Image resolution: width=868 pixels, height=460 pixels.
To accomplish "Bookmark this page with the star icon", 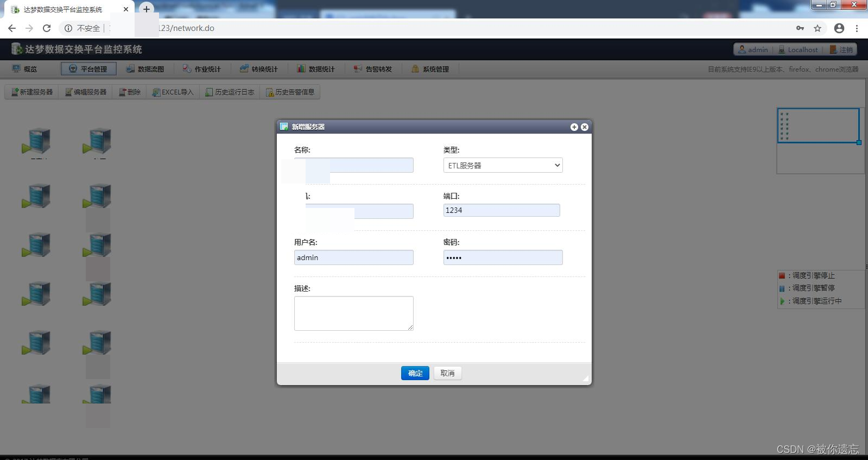I will pyautogui.click(x=818, y=28).
